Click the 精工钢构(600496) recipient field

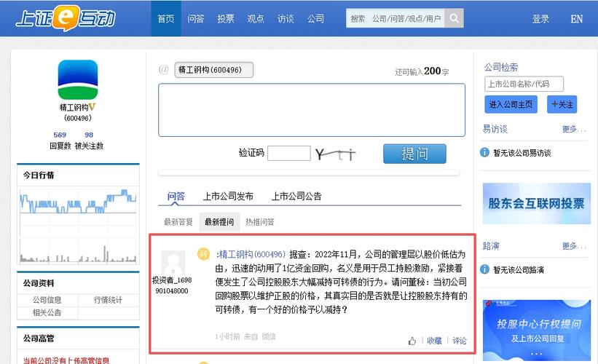(x=214, y=70)
